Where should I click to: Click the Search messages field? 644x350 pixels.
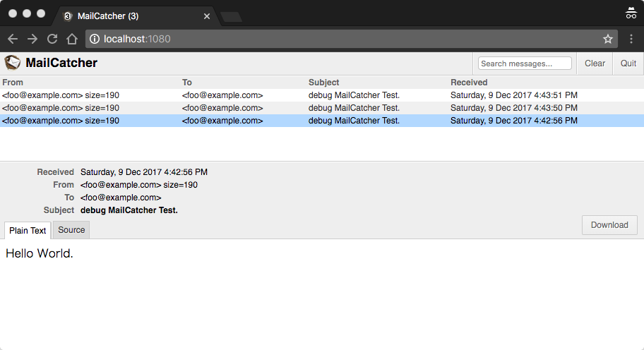[x=525, y=64]
